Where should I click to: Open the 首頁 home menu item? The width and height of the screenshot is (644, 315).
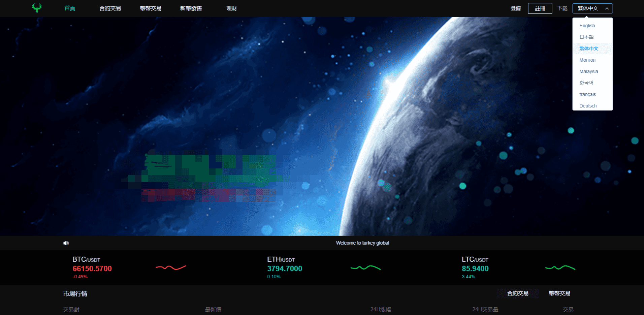click(70, 8)
